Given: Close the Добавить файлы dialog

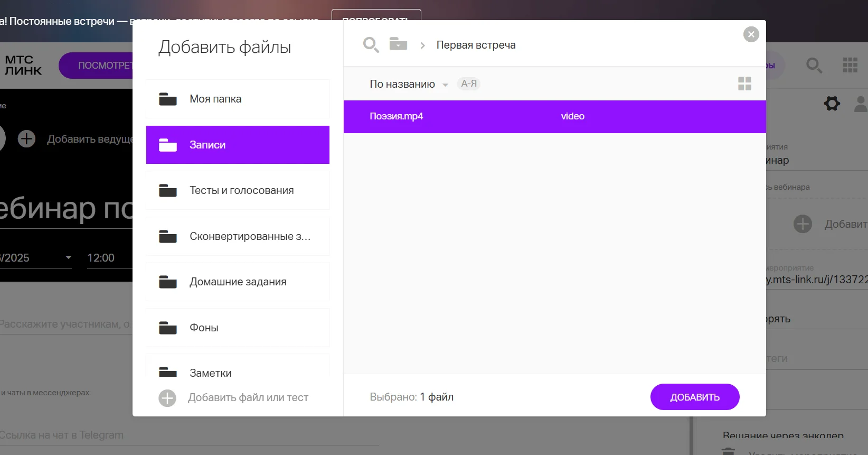Looking at the screenshot, I should (751, 34).
